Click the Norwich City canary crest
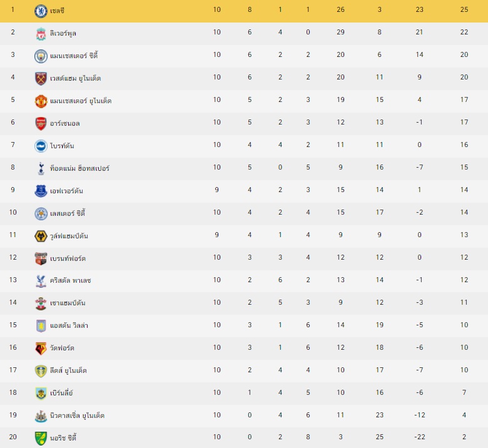The width and height of the screenshot is (488, 448). pos(41,437)
